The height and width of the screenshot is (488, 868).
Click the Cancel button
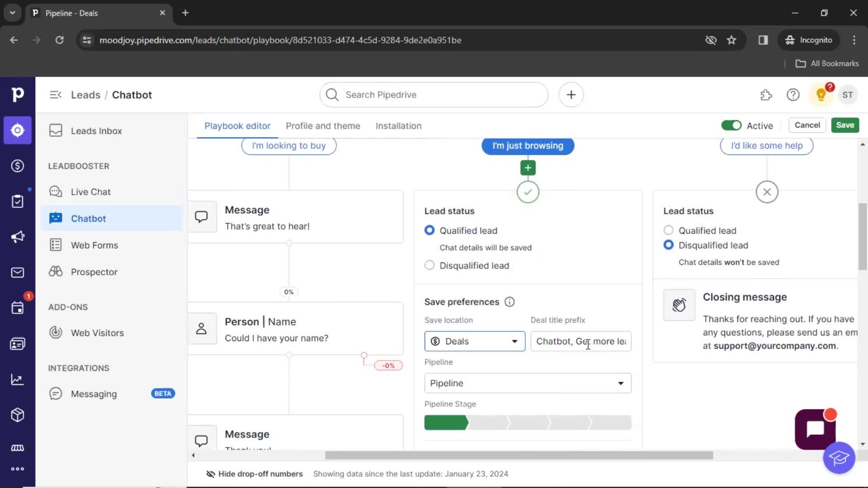807,125
